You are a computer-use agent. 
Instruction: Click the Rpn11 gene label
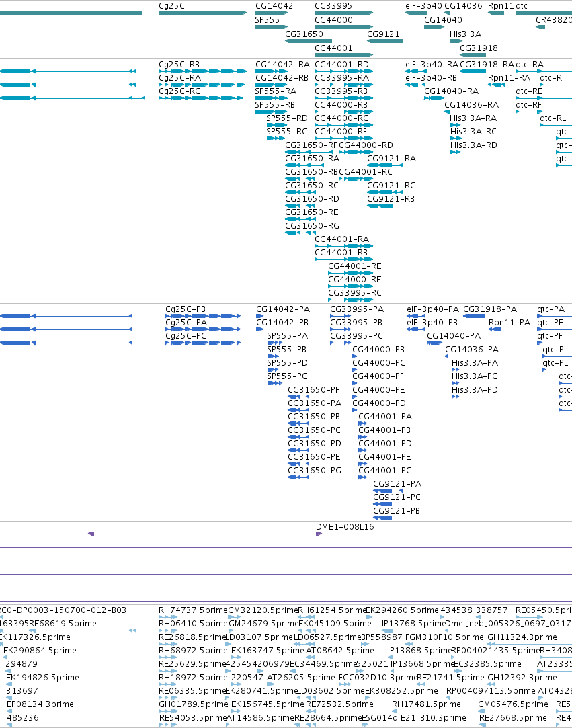coord(501,6)
